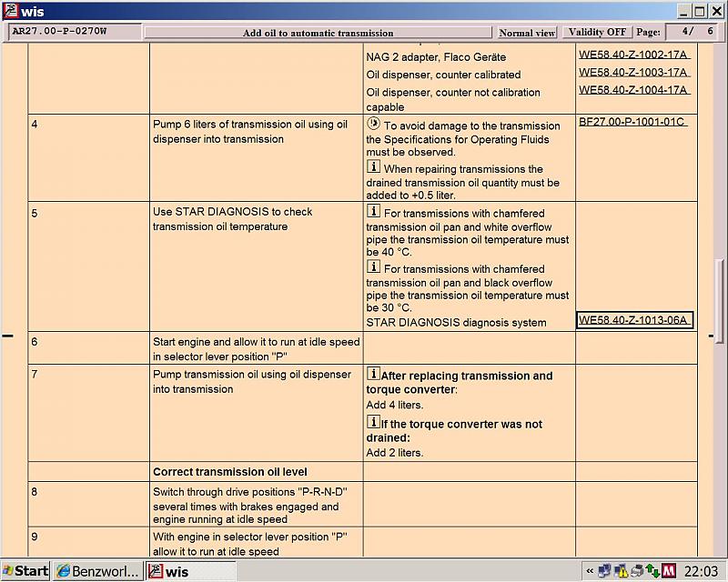Minimize the wis window
728x582 pixels.
pos(683,11)
